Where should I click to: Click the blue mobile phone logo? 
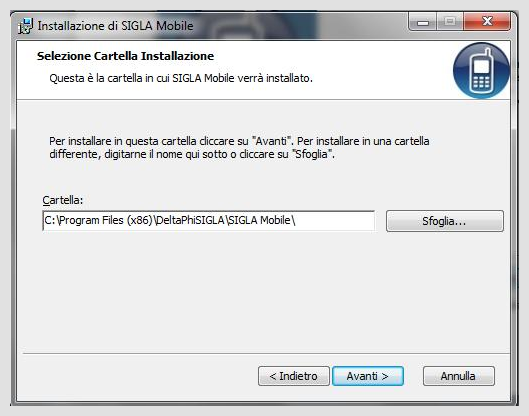[481, 71]
